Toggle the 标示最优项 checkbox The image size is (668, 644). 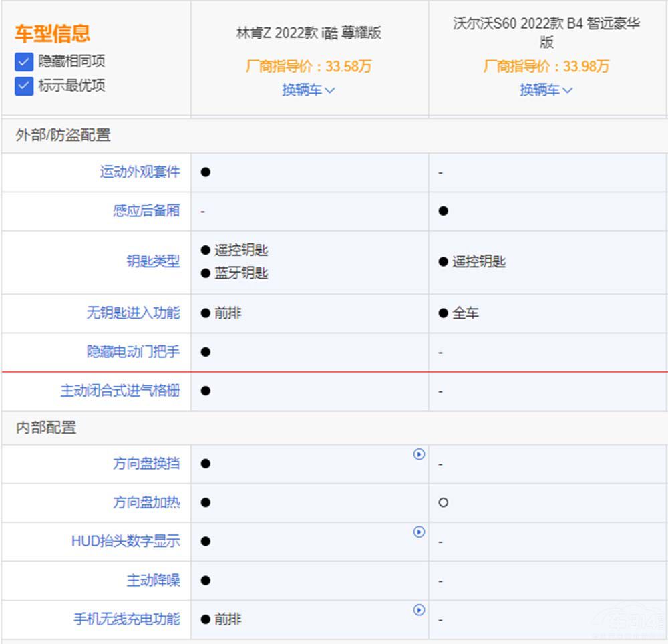(24, 86)
